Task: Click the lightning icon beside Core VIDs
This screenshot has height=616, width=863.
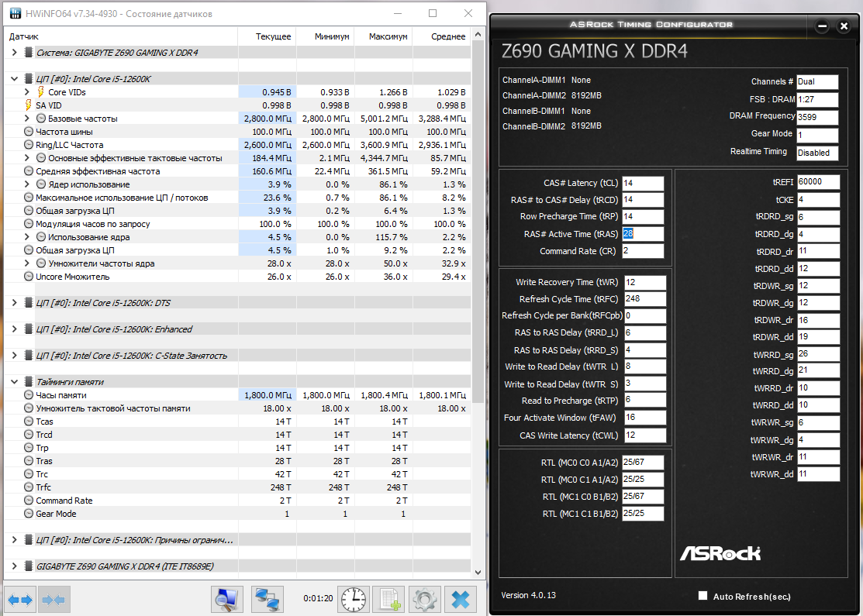Action: coord(41,92)
